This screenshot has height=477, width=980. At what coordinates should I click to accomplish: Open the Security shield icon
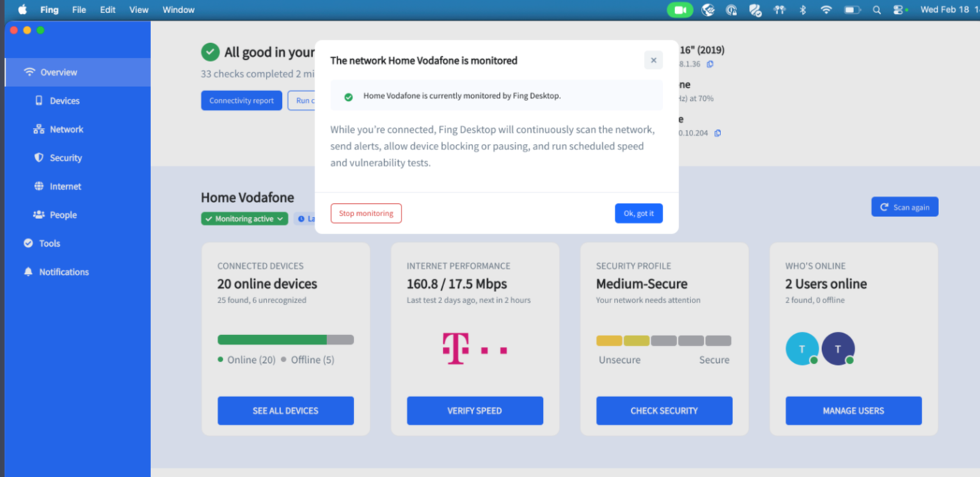39,158
